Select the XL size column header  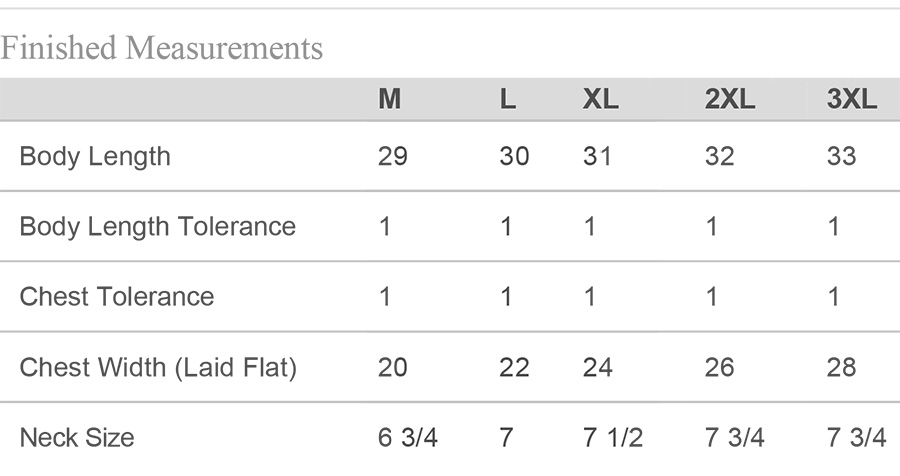(600, 99)
